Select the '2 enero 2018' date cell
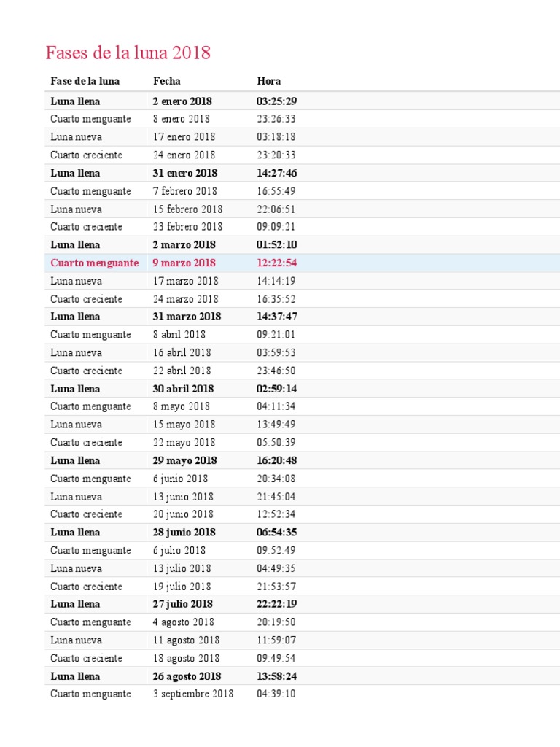The width and height of the screenshot is (560, 747). (182, 101)
